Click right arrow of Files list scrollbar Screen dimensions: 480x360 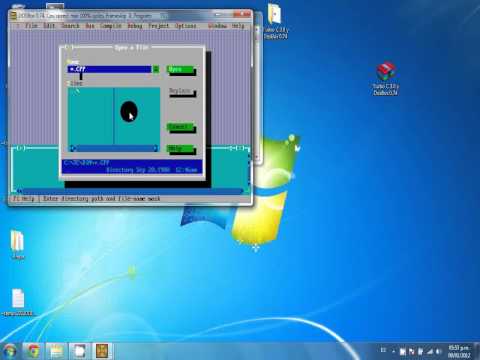coord(155,148)
